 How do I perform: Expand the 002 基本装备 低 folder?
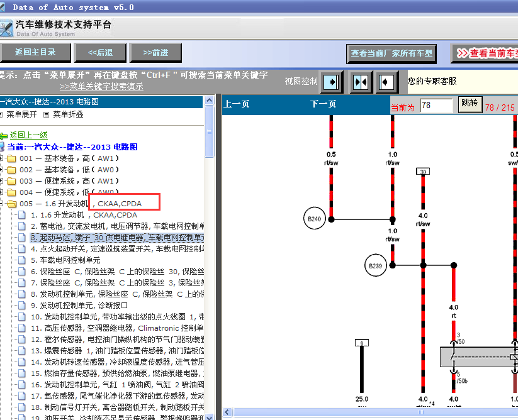tap(1, 170)
